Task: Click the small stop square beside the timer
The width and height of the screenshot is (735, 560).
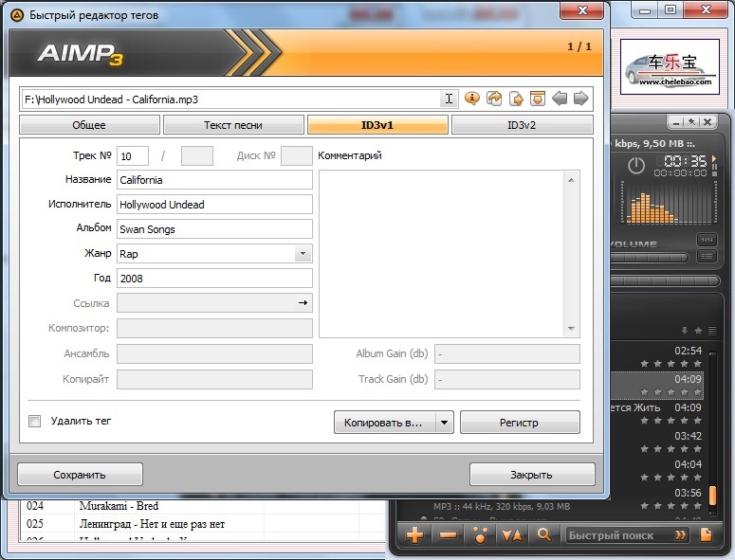Action: click(x=714, y=174)
